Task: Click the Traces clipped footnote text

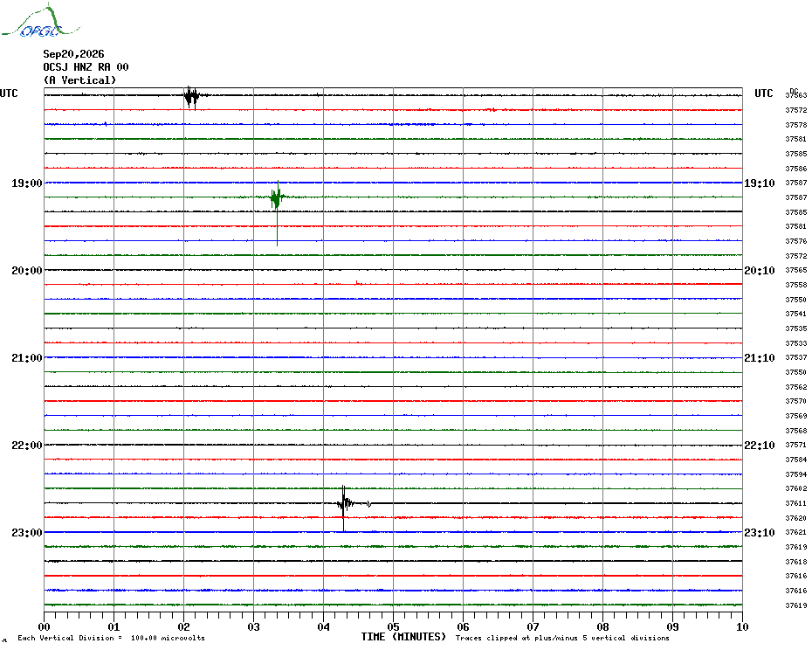Action: (x=562, y=638)
